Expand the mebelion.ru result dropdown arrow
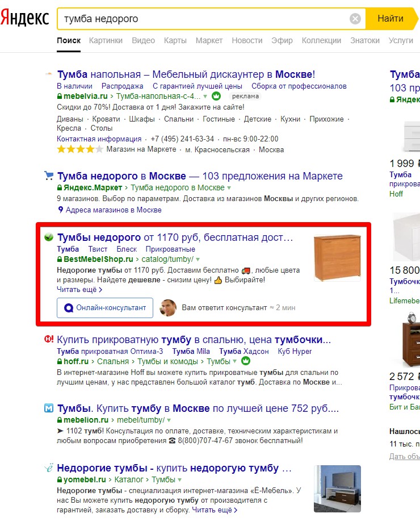Screen dimensions: 420x530 169,420
